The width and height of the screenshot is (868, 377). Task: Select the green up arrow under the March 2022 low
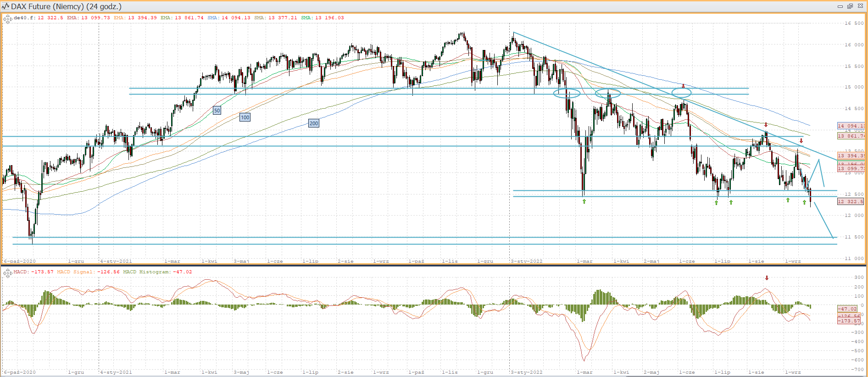[x=584, y=201]
